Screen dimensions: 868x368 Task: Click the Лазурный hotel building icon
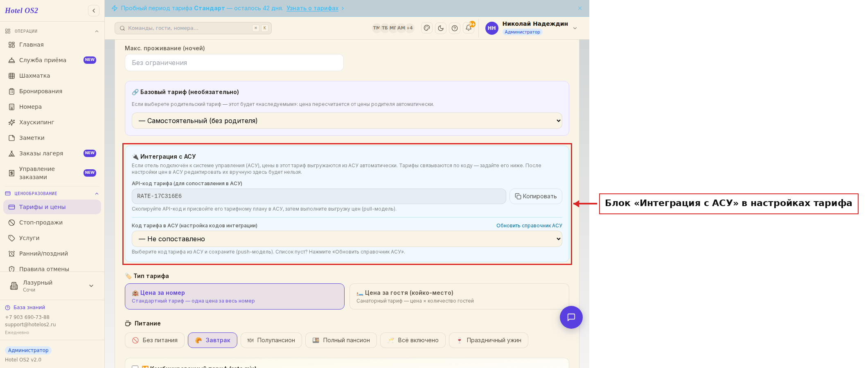(x=14, y=286)
